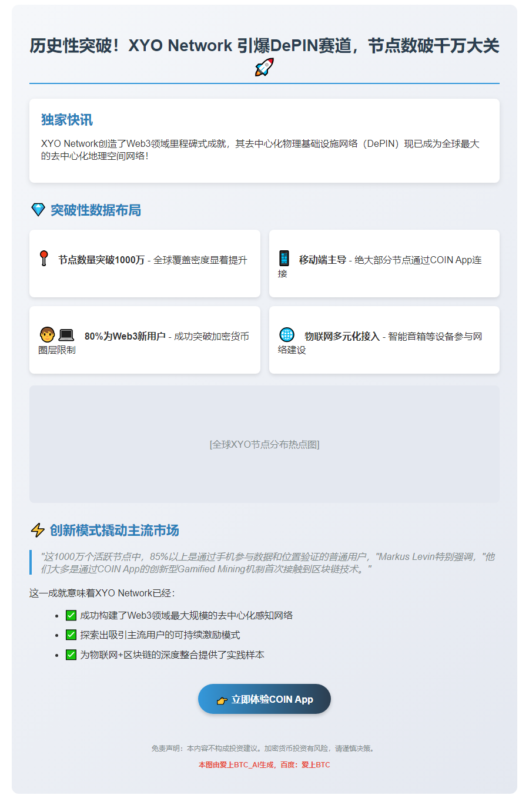The height and width of the screenshot is (812, 529).
Task: Click the green checkmark beside 成功构建了Web3领域
Action: [71, 615]
